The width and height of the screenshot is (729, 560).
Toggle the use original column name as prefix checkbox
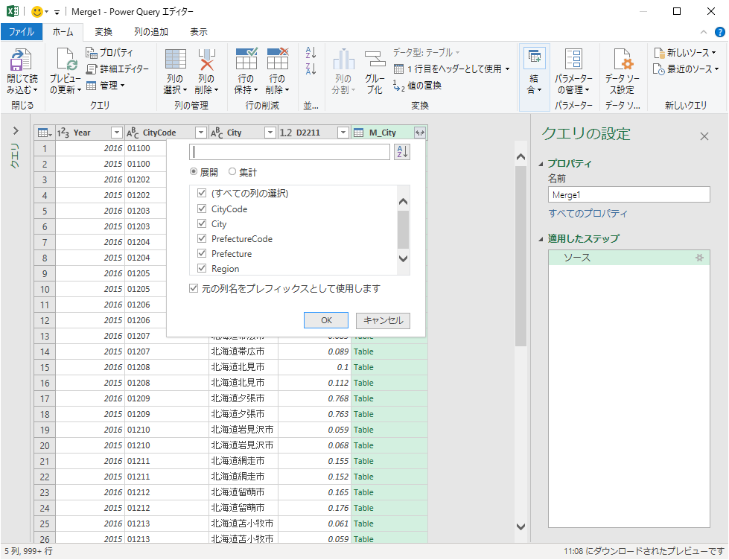tap(194, 288)
